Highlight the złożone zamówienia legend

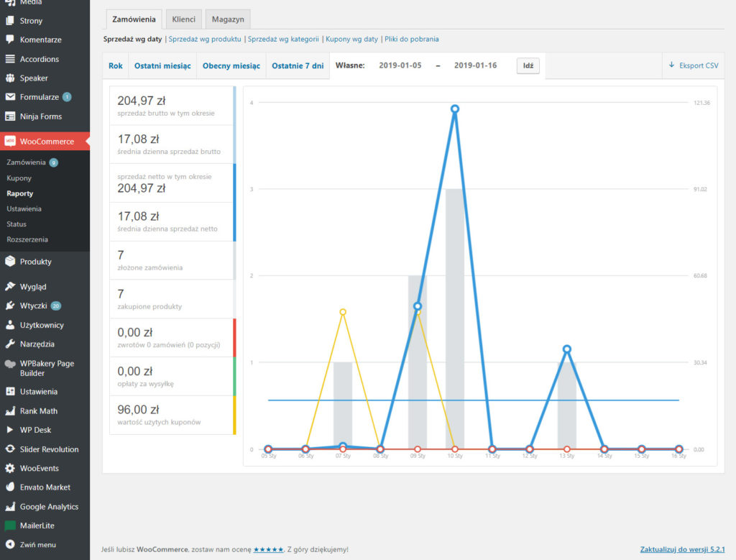click(x=172, y=260)
